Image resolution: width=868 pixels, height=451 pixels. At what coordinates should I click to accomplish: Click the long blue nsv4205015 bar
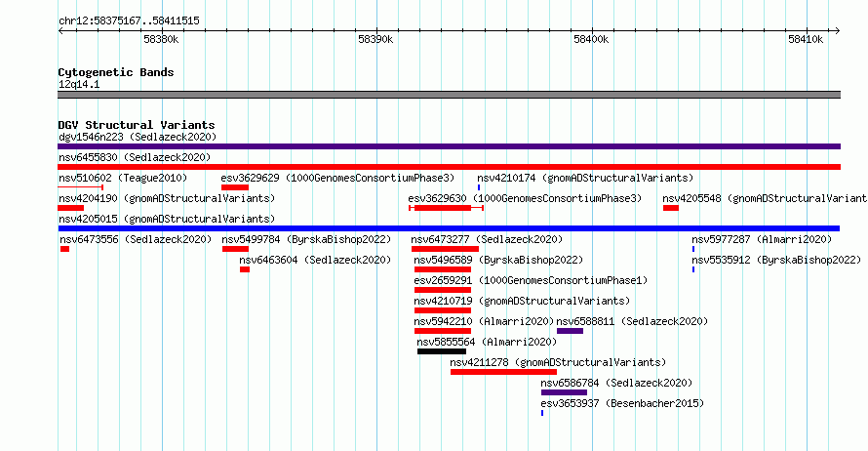(x=449, y=228)
